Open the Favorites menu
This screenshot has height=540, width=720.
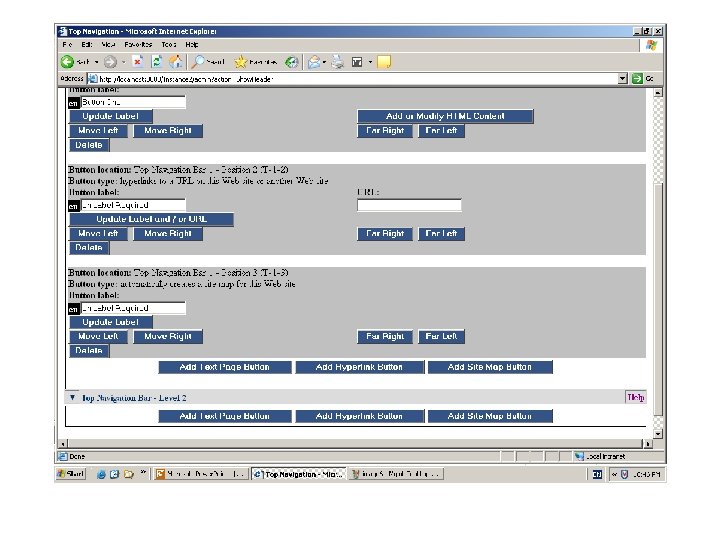[138, 45]
